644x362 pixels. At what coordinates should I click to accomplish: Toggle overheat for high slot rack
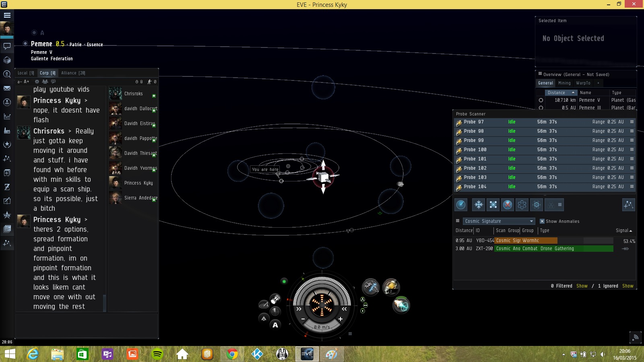pos(363,299)
